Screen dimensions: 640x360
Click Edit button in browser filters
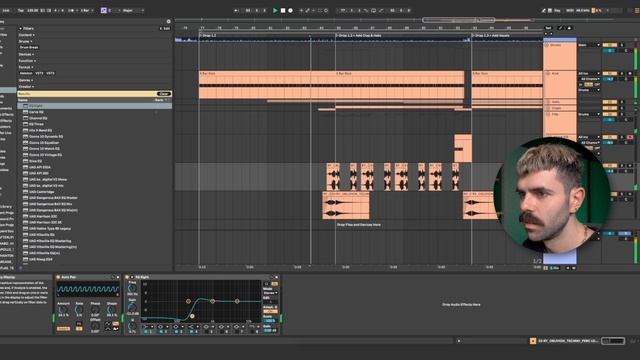point(165,29)
